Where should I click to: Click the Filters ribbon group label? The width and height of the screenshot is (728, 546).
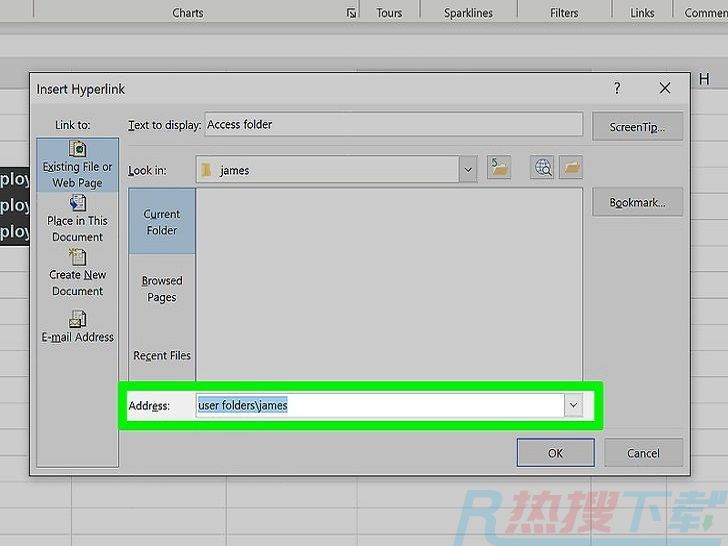(564, 13)
